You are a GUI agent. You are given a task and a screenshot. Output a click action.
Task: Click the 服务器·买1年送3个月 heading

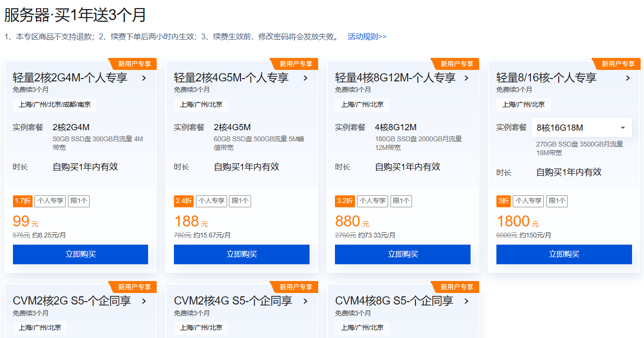coord(75,15)
